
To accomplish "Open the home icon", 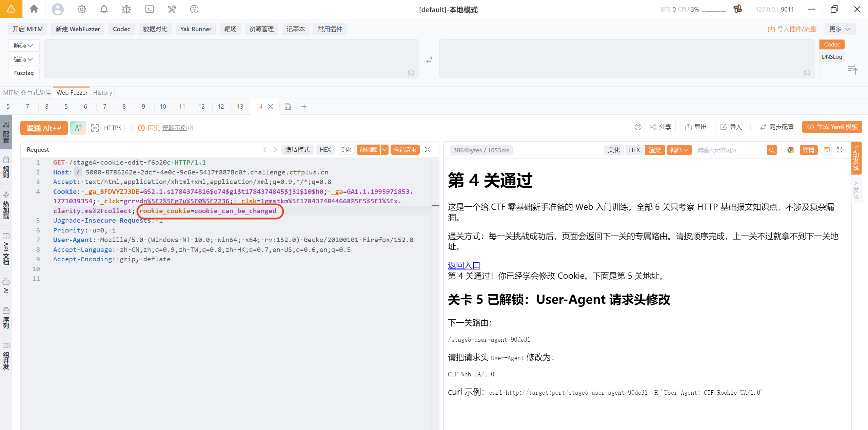I will tap(34, 9).
